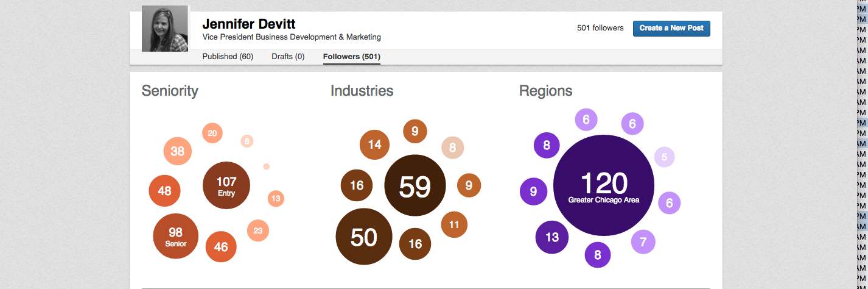Select the industries bubble showing 50
Viewport: 868px width, 289px height.
click(364, 237)
